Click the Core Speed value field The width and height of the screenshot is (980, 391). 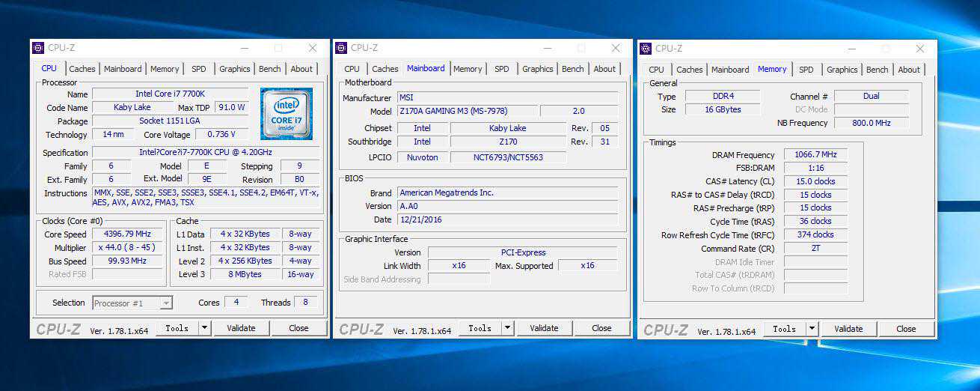127,234
